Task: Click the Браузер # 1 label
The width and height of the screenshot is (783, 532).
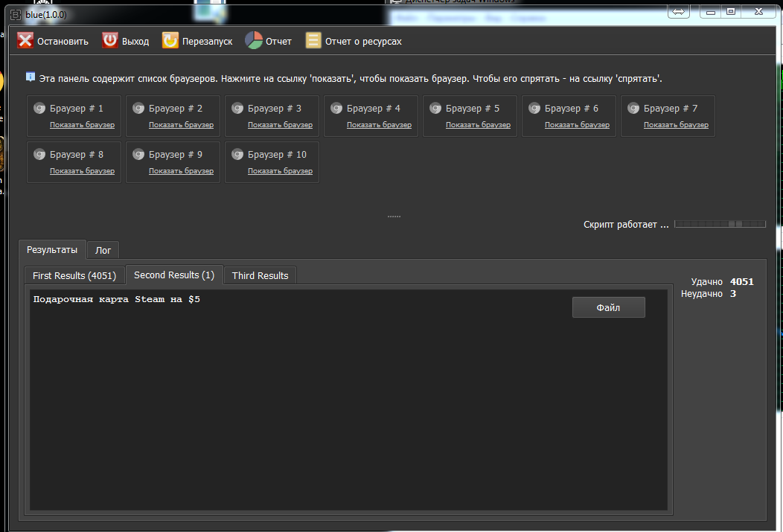Action: click(77, 109)
